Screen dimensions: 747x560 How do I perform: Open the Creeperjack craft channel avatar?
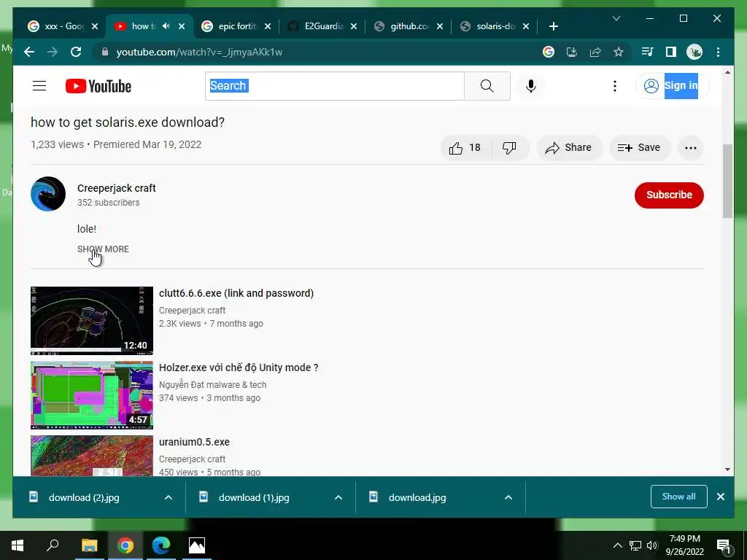coord(48,194)
